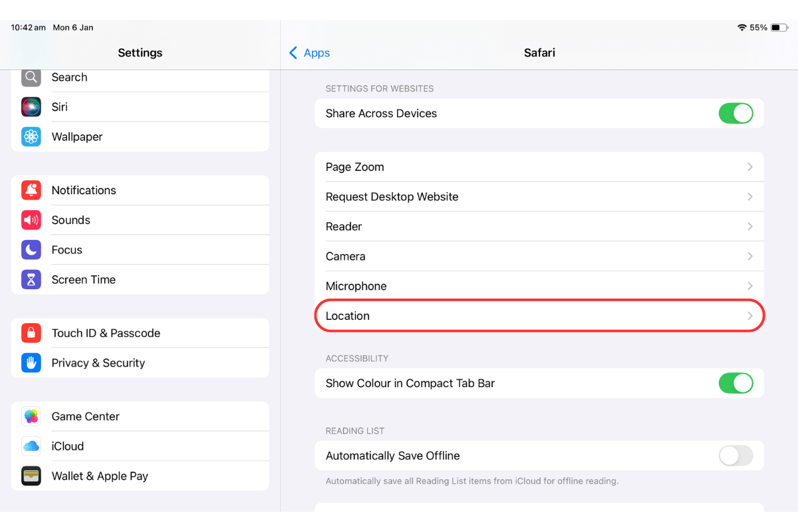
Task: Select the Wallpaper icon in the sidebar
Action: (x=31, y=136)
